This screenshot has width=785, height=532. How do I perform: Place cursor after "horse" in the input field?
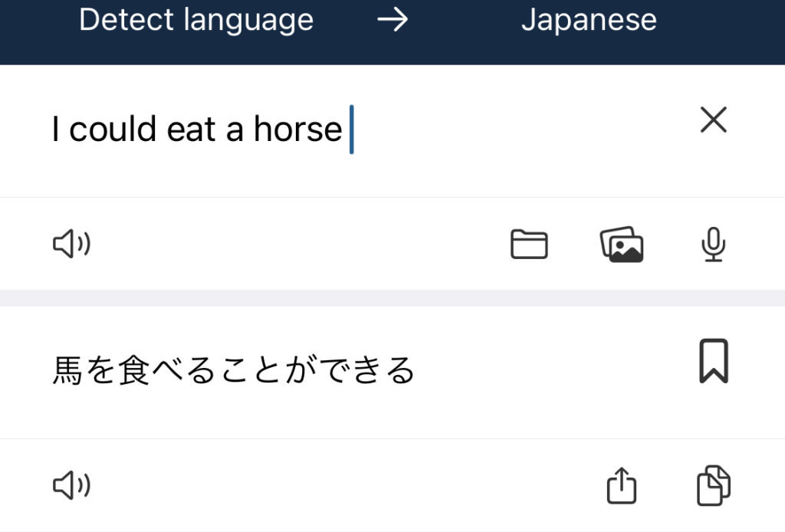(347, 130)
